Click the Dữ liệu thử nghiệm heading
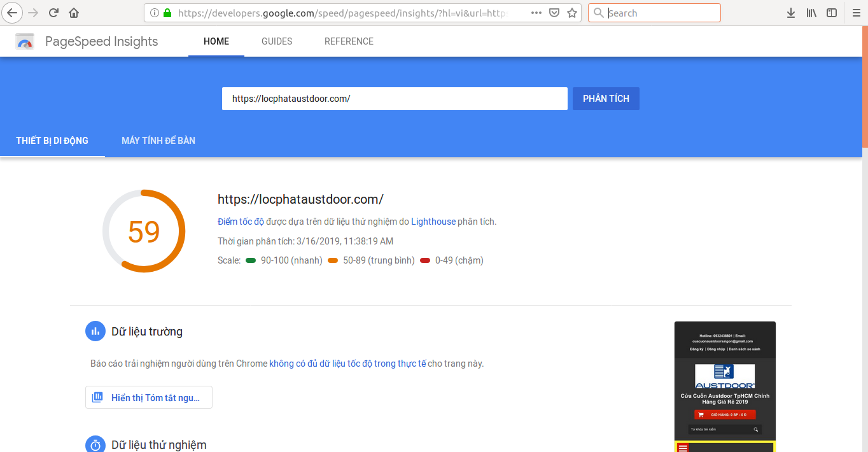This screenshot has height=452, width=868. tap(159, 445)
